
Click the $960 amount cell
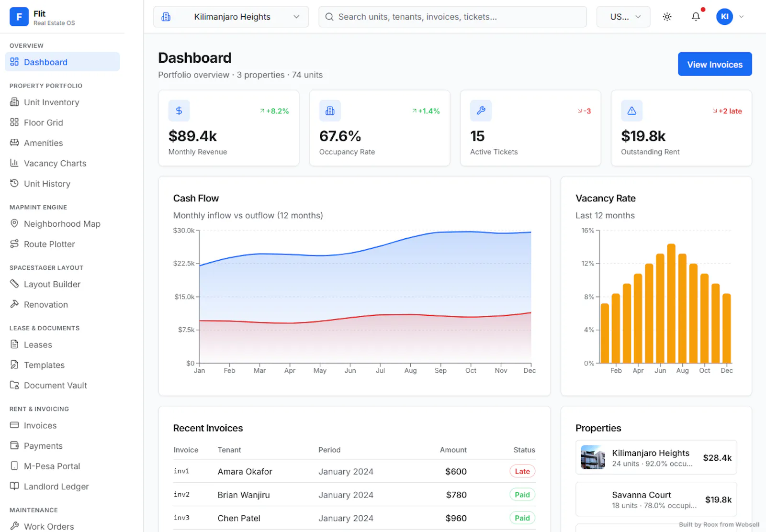456,518
